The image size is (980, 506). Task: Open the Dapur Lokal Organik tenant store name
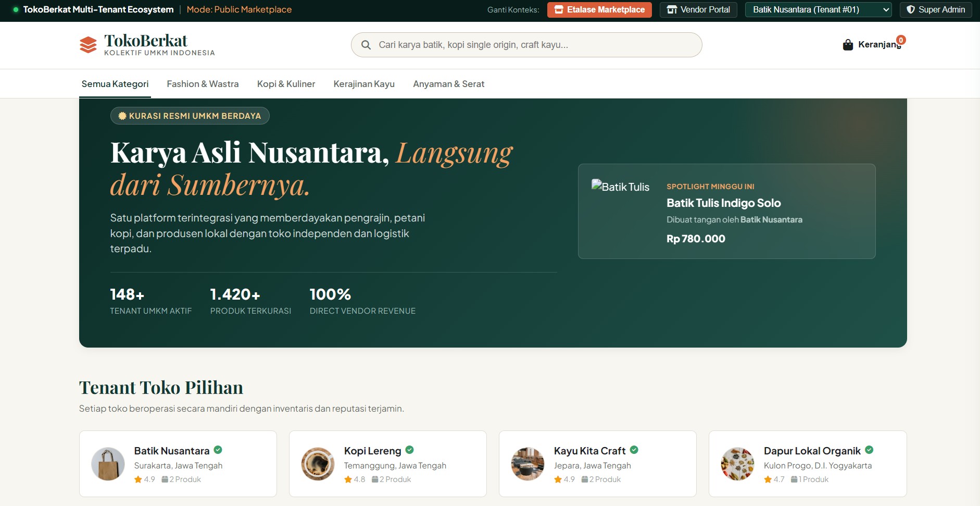(812, 451)
